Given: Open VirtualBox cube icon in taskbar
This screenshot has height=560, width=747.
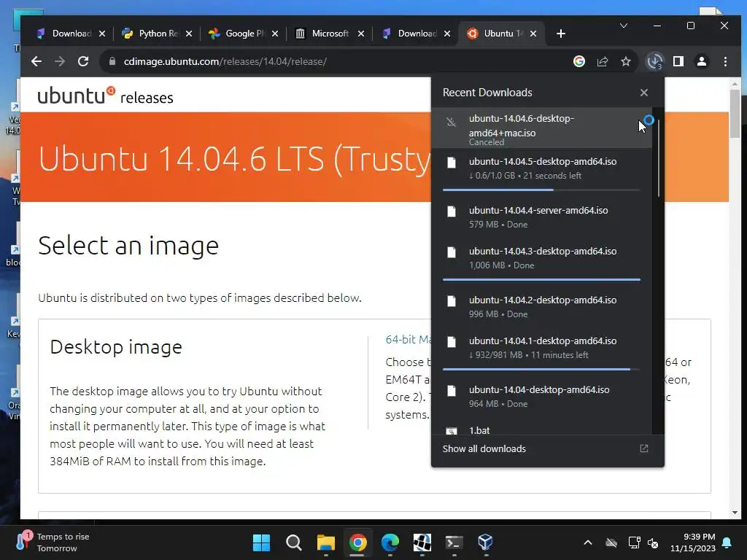Looking at the screenshot, I should click(485, 542).
